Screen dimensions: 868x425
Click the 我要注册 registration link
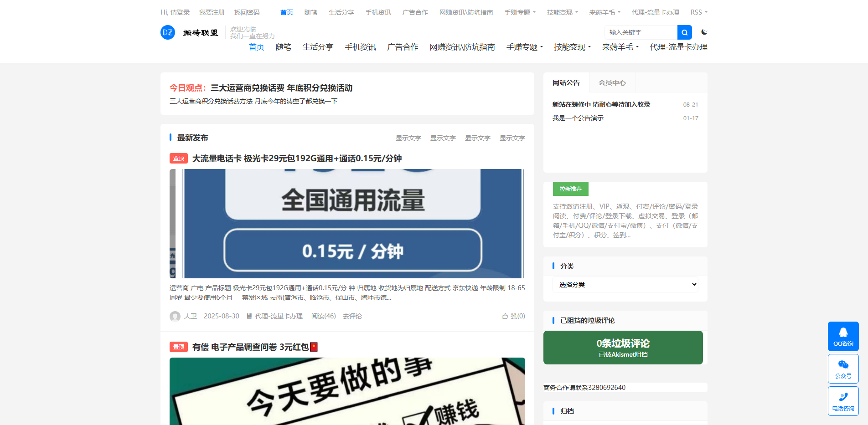(x=211, y=12)
